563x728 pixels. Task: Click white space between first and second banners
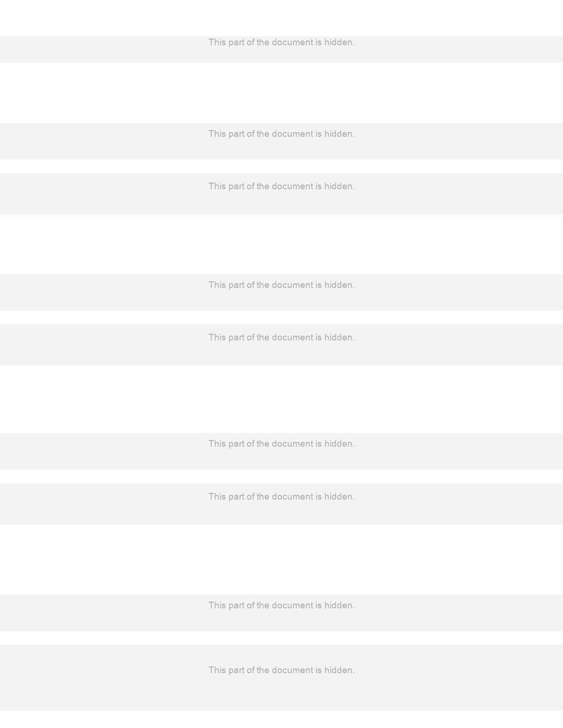pyautogui.click(x=281, y=93)
